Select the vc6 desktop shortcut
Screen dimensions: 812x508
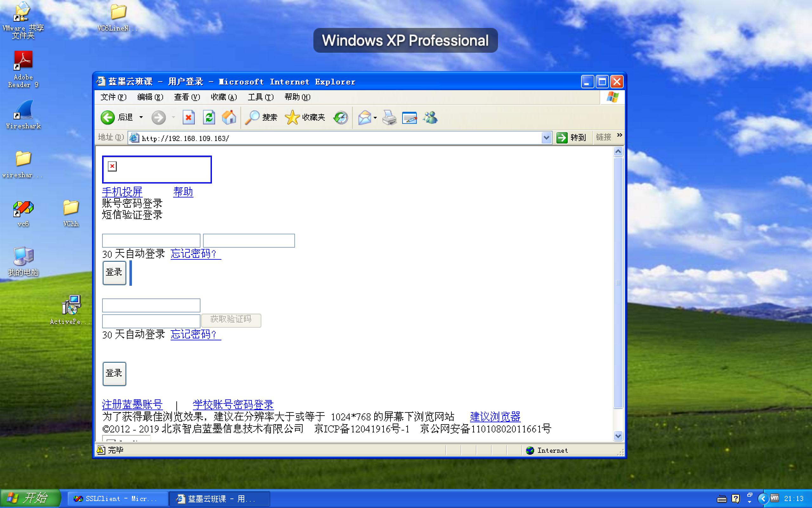pyautogui.click(x=23, y=214)
